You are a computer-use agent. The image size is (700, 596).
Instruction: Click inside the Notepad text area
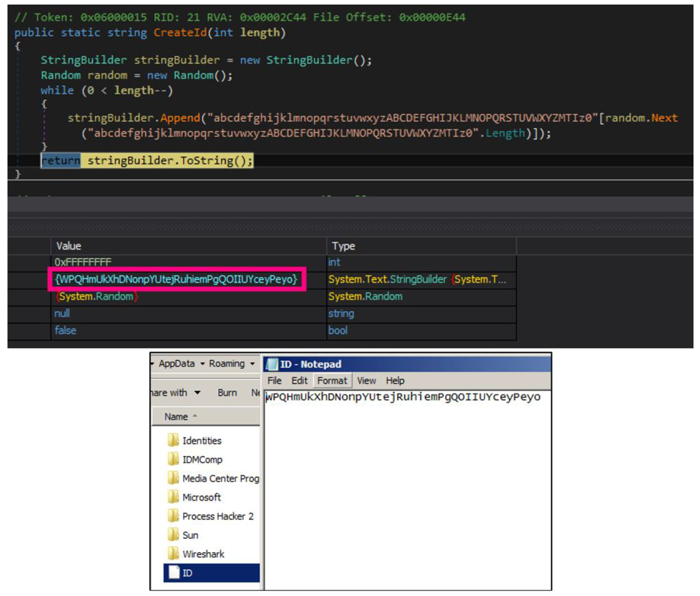point(405,490)
